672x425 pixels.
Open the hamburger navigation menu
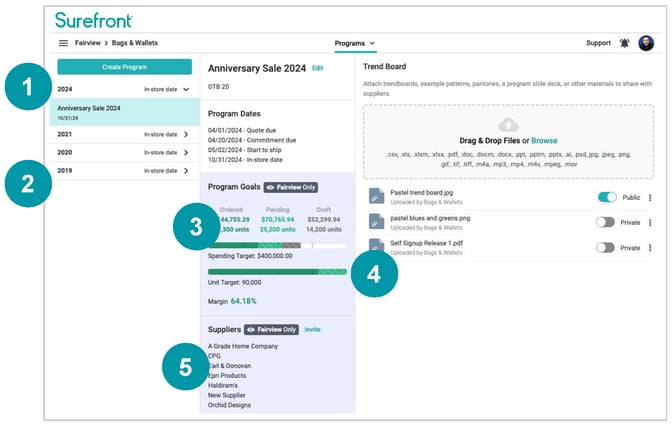pos(63,44)
